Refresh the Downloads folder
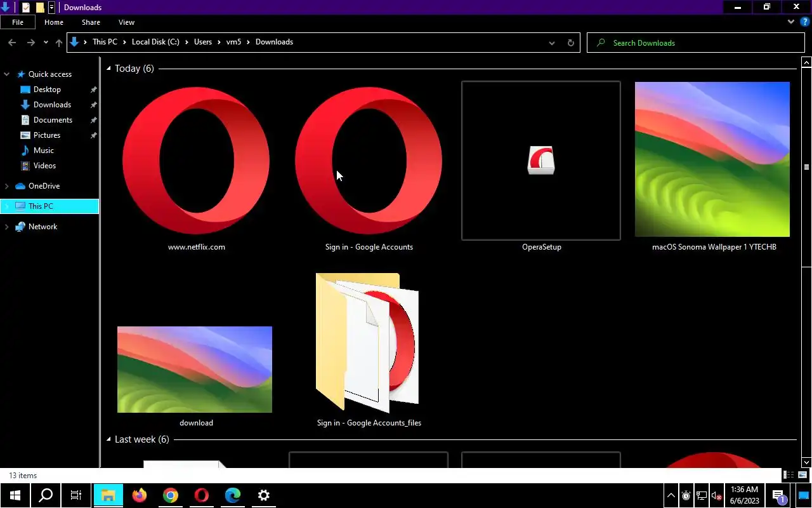812x508 pixels. (570, 43)
